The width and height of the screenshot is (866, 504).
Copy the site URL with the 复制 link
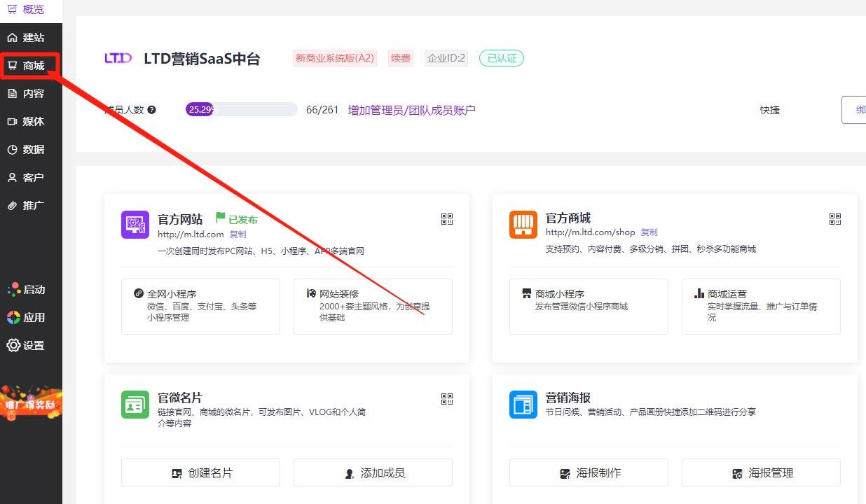click(238, 234)
